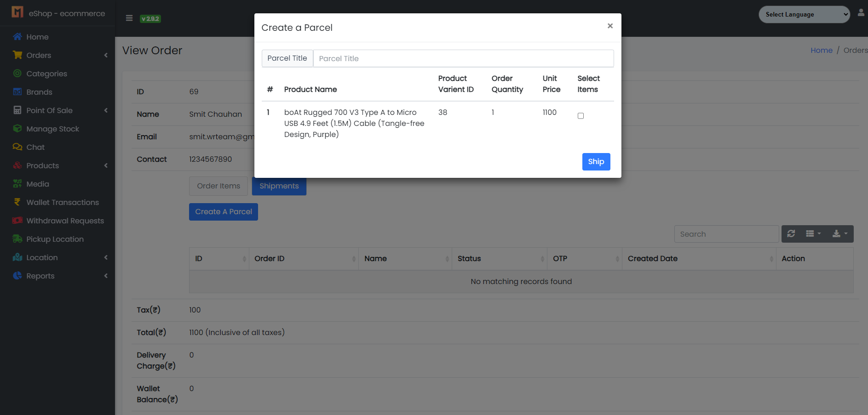The image size is (868, 415).
Task: Open the Select Language dropdown
Action: [x=804, y=15]
